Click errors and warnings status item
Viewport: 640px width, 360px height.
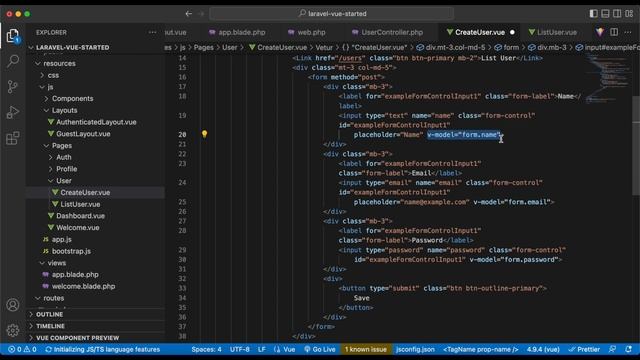click(x=22, y=349)
